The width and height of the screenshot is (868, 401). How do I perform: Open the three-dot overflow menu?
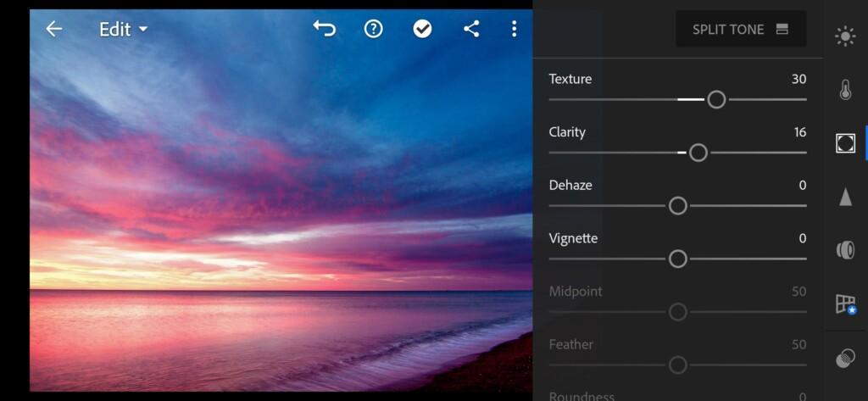coord(515,29)
